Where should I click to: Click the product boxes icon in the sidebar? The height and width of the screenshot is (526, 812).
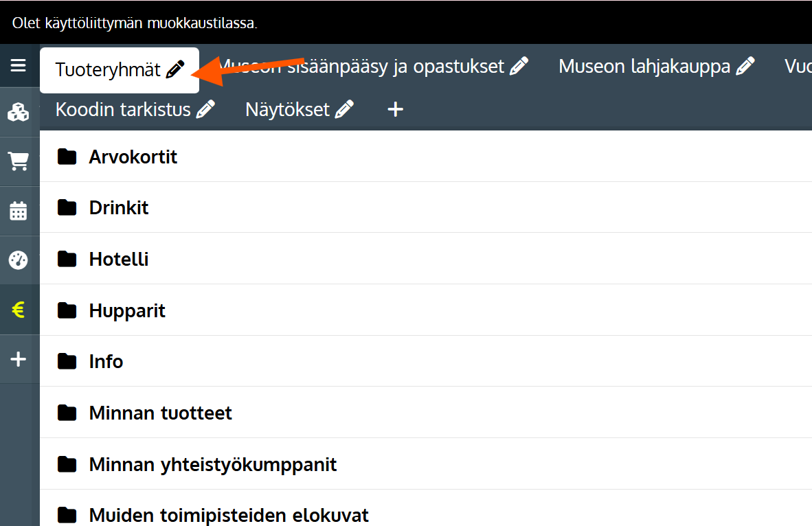coord(19,112)
